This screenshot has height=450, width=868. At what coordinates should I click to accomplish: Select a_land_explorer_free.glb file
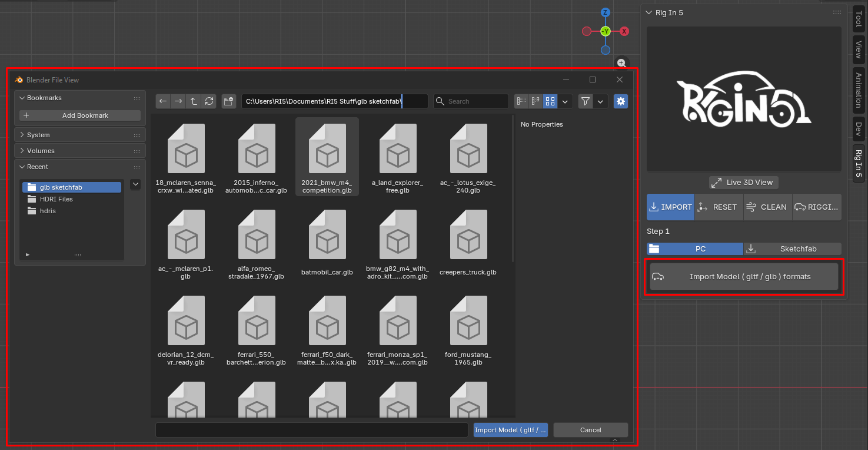(398, 158)
